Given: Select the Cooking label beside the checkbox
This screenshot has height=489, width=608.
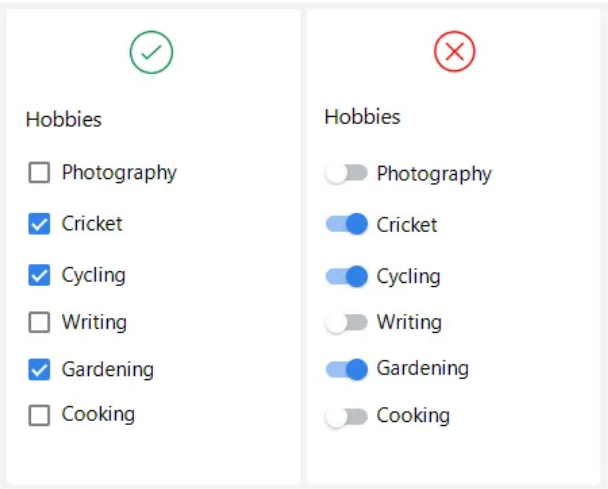Looking at the screenshot, I should click(x=98, y=414).
